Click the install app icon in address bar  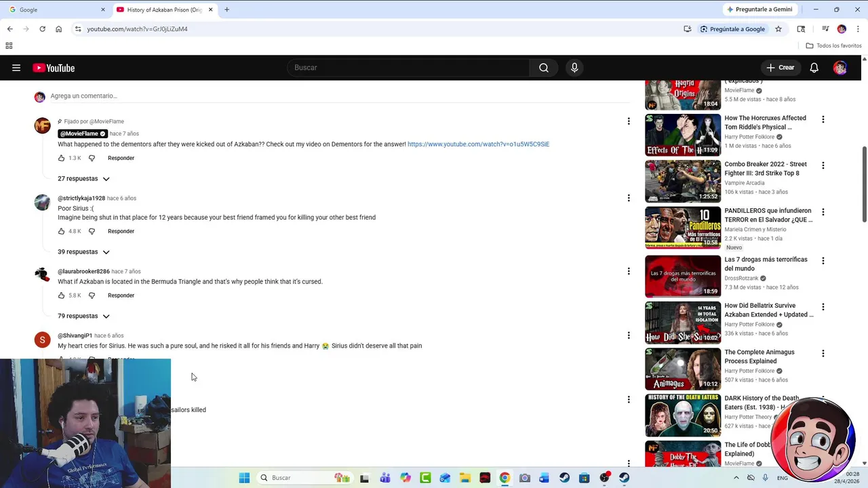pyautogui.click(x=688, y=29)
